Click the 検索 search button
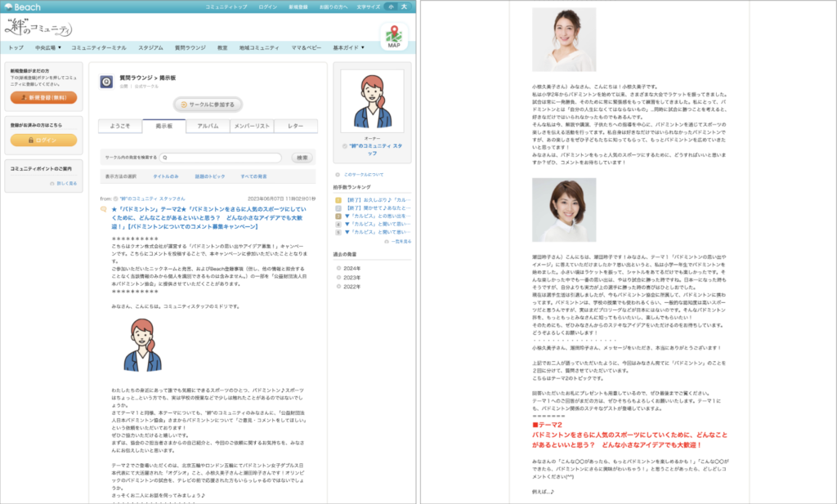The image size is (837, 504). click(x=302, y=158)
